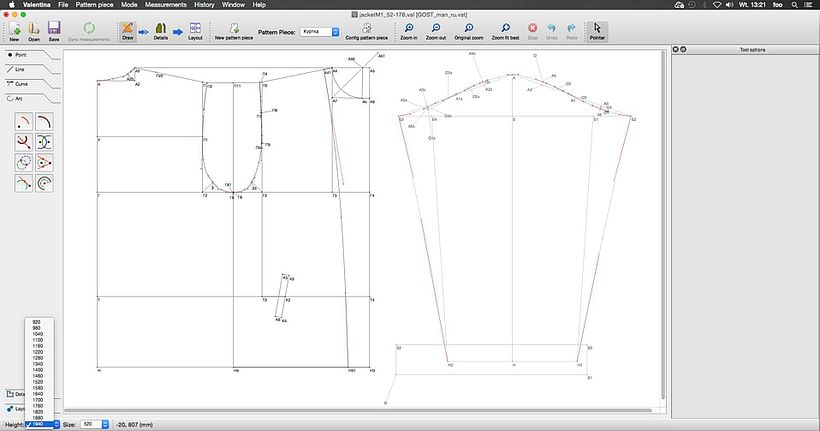Switch to Details mode in the toolbar
The image size is (820, 431).
pyautogui.click(x=161, y=31)
